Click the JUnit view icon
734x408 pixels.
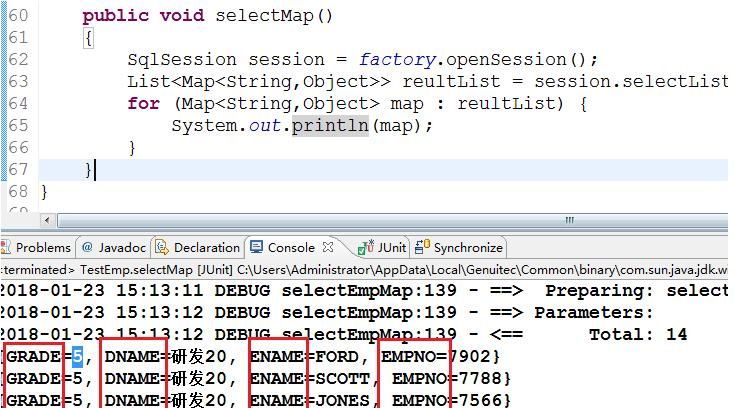pos(366,247)
